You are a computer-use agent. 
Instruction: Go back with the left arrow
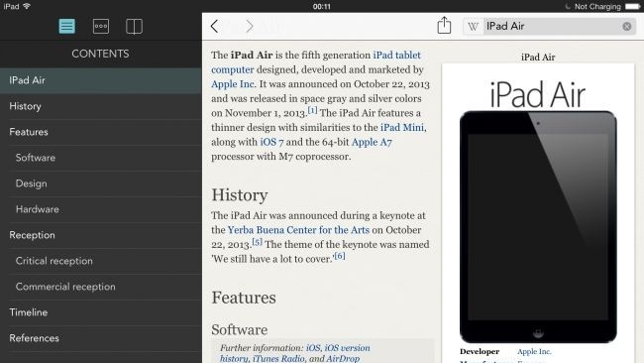click(214, 27)
